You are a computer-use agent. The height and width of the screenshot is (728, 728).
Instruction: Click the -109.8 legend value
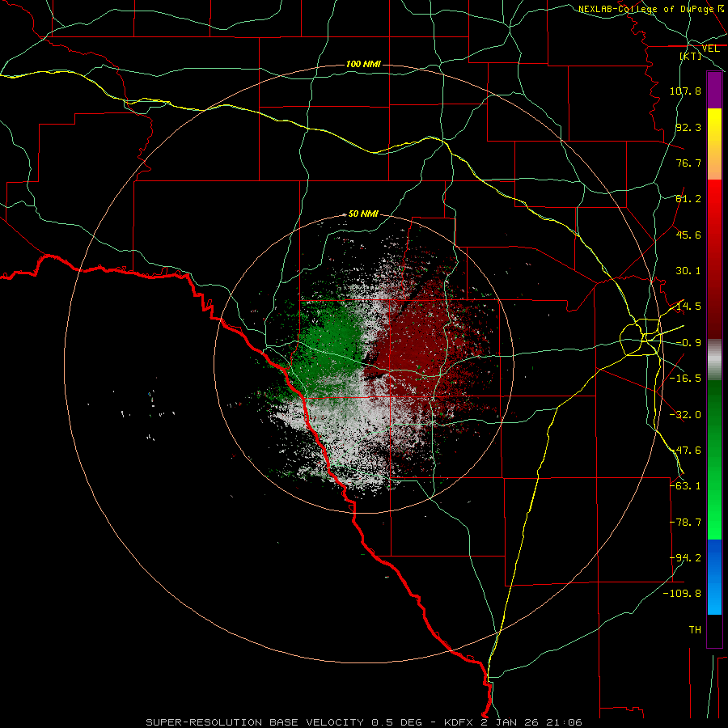682,594
